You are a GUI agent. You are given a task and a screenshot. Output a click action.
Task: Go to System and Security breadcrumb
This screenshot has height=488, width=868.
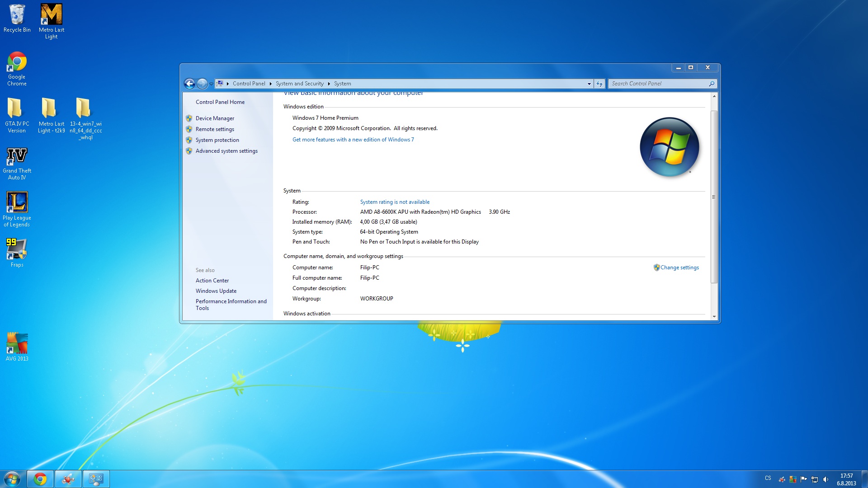point(300,84)
